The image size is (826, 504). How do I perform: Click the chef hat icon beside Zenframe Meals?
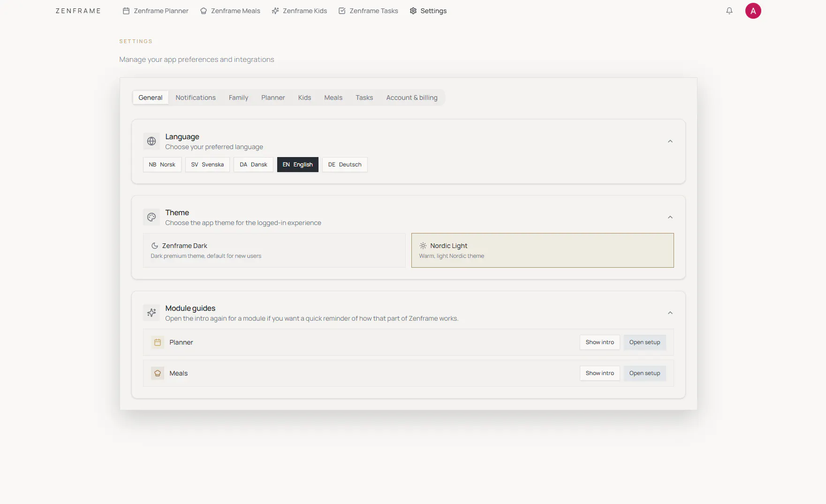click(x=204, y=11)
